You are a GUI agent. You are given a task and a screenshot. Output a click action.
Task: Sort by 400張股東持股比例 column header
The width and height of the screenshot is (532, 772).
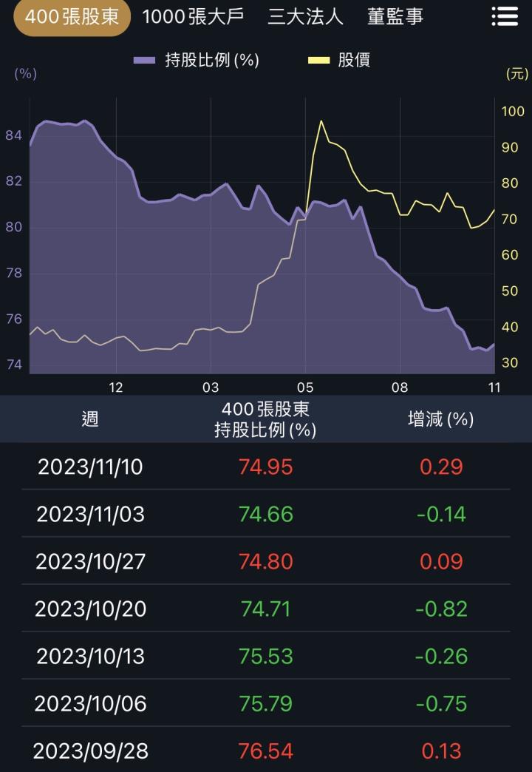265,419
